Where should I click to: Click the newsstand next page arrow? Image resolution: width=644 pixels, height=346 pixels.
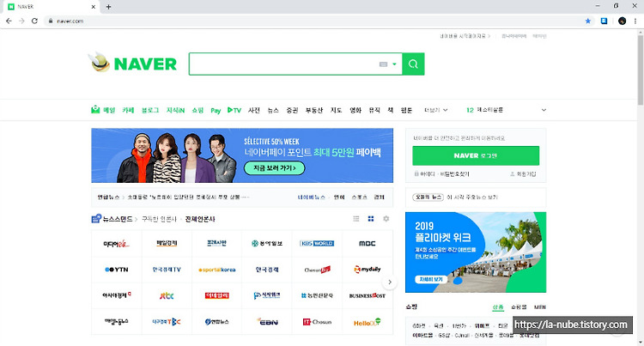point(390,282)
